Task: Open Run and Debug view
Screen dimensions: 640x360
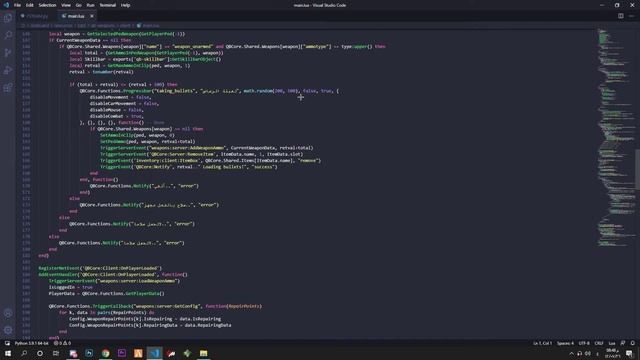Action: pos(8,70)
